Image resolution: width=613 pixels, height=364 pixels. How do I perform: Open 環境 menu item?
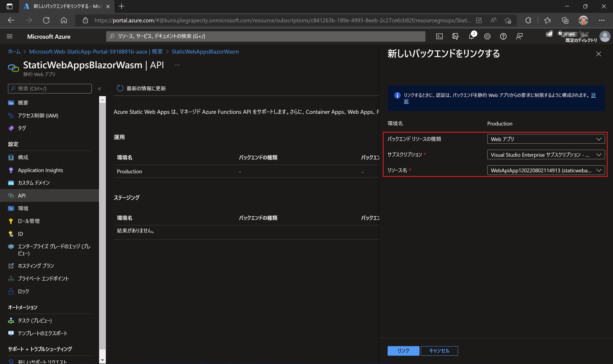click(49, 208)
